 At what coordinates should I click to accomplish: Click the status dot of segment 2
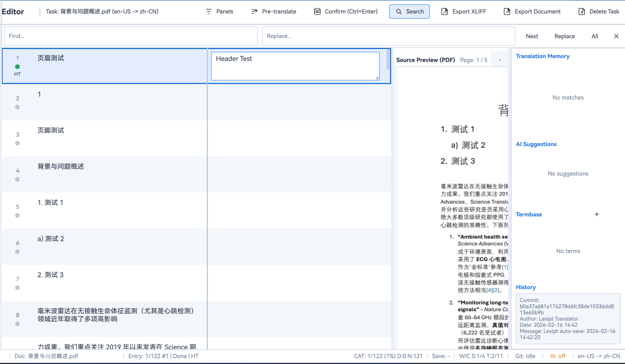18,107
